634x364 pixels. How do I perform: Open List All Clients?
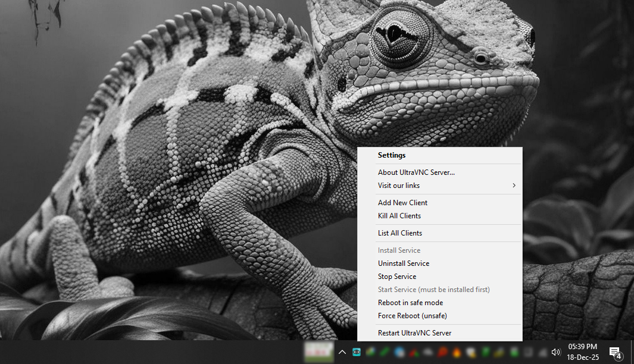(x=399, y=233)
